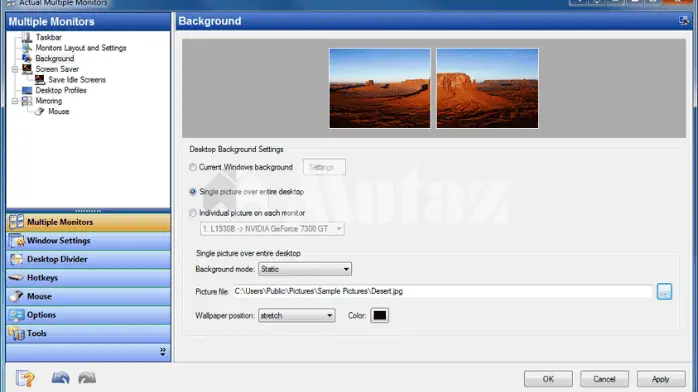Open Multiple Monitors section
Screen dimensions: 698x392
coord(88,222)
